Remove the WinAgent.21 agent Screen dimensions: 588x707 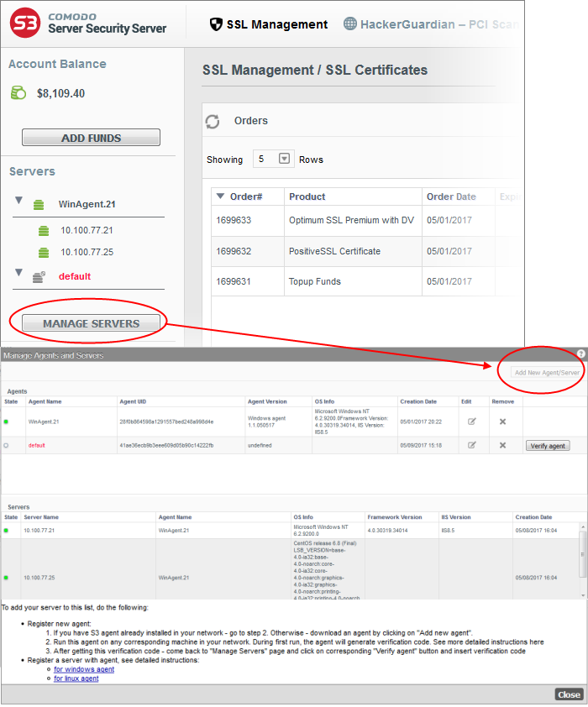click(x=503, y=422)
